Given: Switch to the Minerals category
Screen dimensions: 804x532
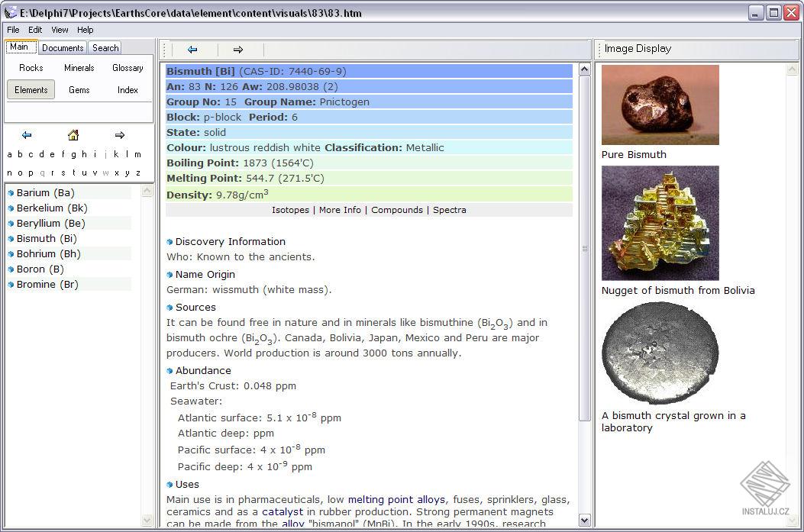Looking at the screenshot, I should (x=79, y=68).
